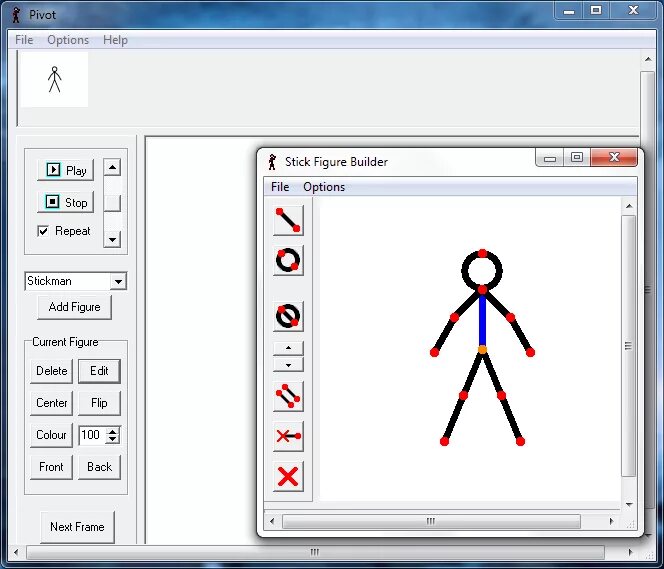Screen dimensions: 664x569
Task: Toggle the Repeat checkbox
Action: [43, 231]
